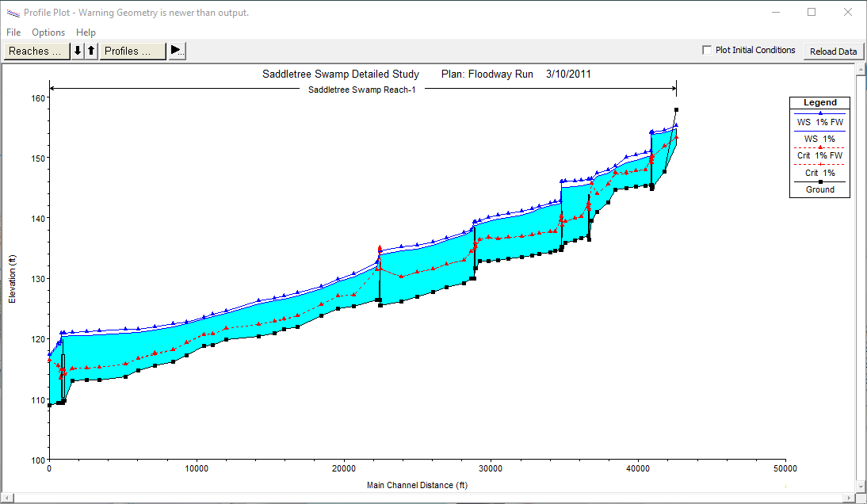
Task: Open the Help menu
Action: 86,32
